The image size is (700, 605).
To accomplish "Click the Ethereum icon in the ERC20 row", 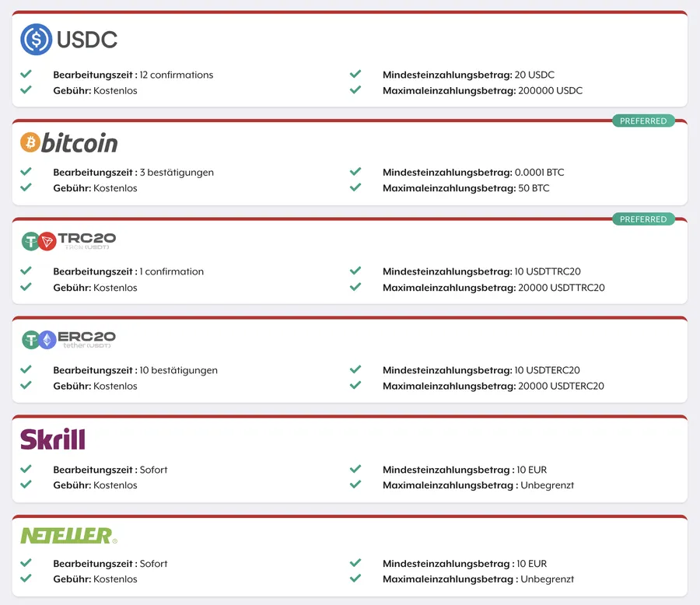I will tap(47, 337).
